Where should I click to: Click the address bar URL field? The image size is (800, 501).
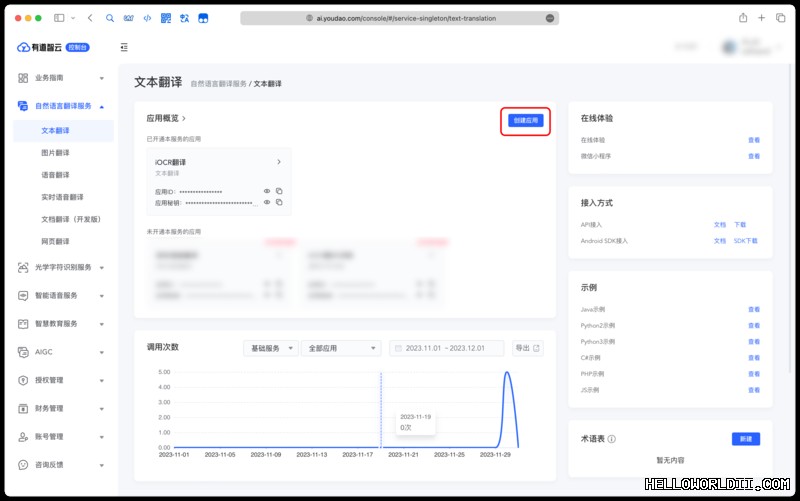[399, 18]
